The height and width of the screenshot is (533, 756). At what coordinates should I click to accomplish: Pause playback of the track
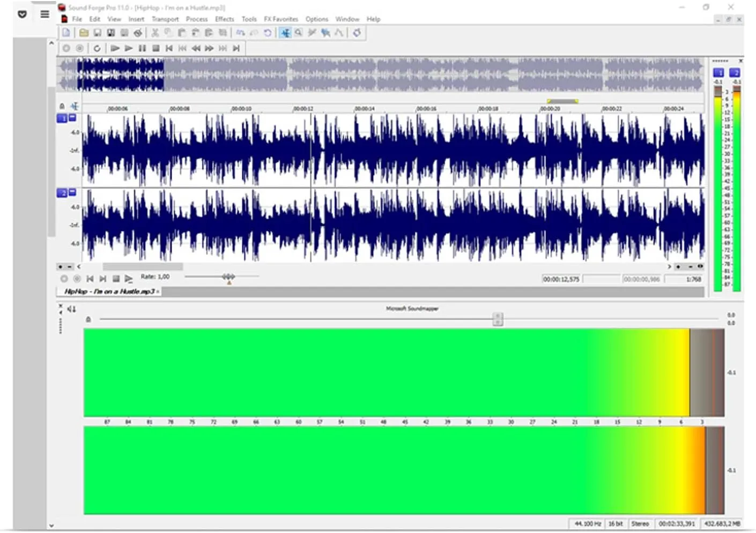pyautogui.click(x=142, y=48)
